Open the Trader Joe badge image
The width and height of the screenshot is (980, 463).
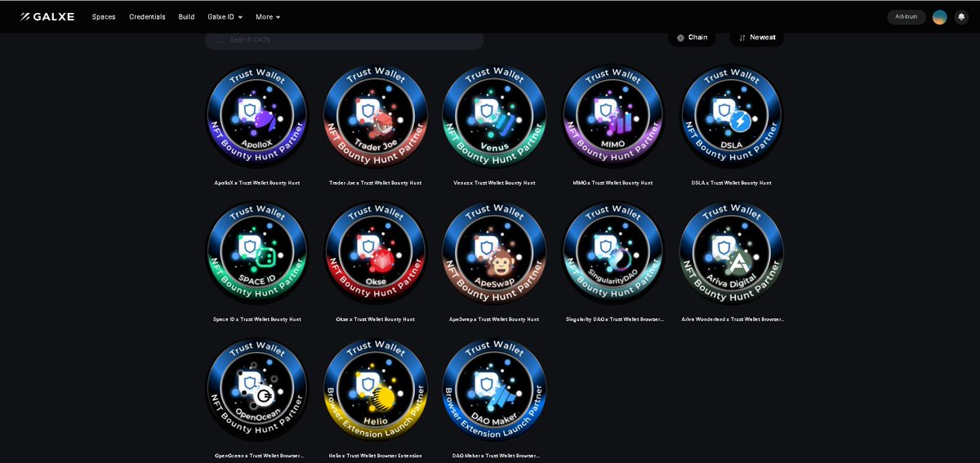tap(376, 116)
